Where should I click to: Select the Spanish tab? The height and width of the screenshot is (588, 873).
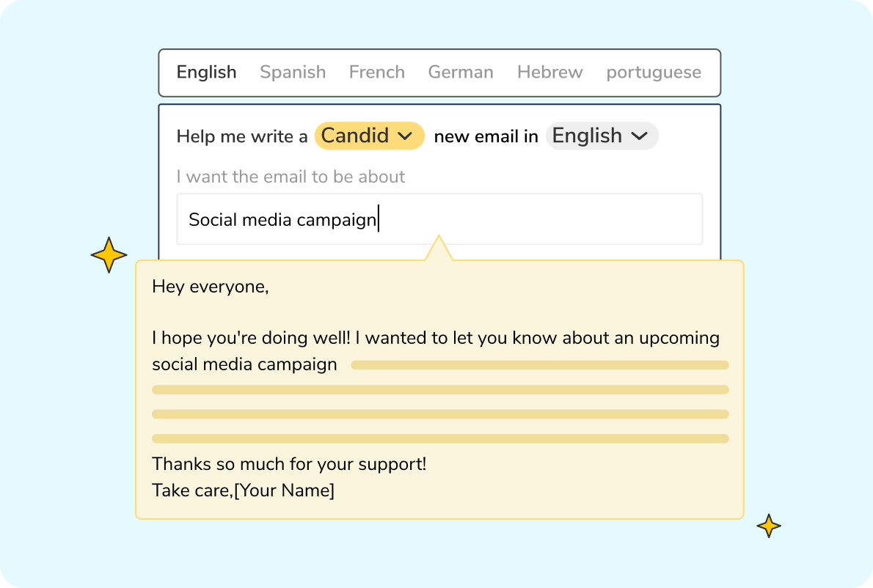click(x=293, y=73)
